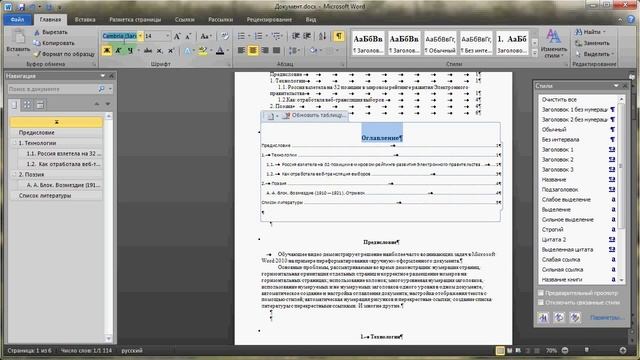Activate Format Painter (Формат по образцу)
The width and height of the screenshot is (640, 360).
64,54
